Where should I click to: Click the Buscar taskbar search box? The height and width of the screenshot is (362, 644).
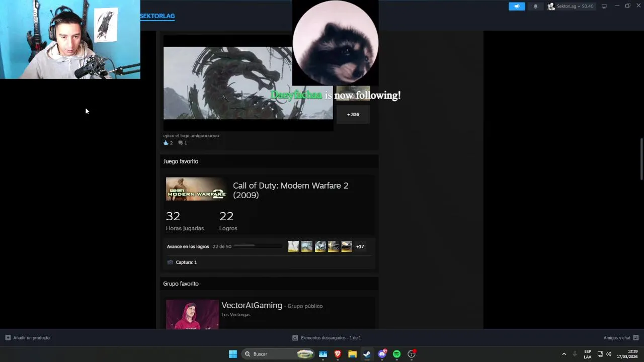pyautogui.click(x=278, y=354)
